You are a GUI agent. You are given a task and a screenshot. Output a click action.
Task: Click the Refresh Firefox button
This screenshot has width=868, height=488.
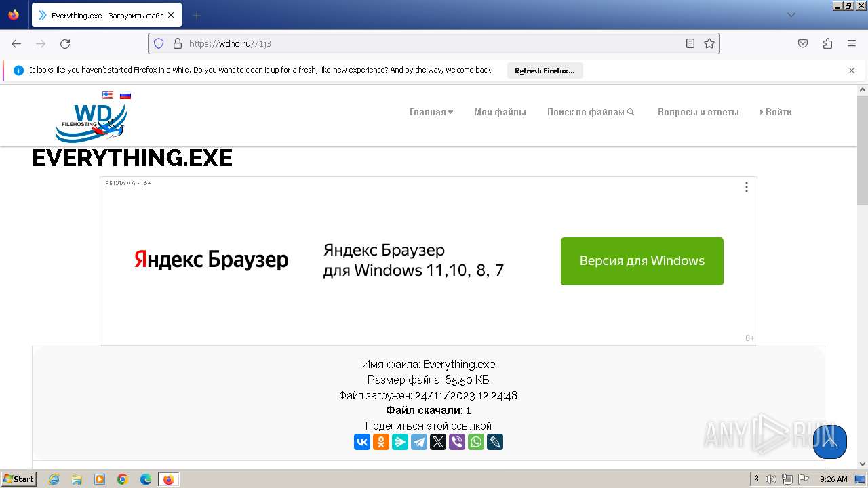pos(545,70)
